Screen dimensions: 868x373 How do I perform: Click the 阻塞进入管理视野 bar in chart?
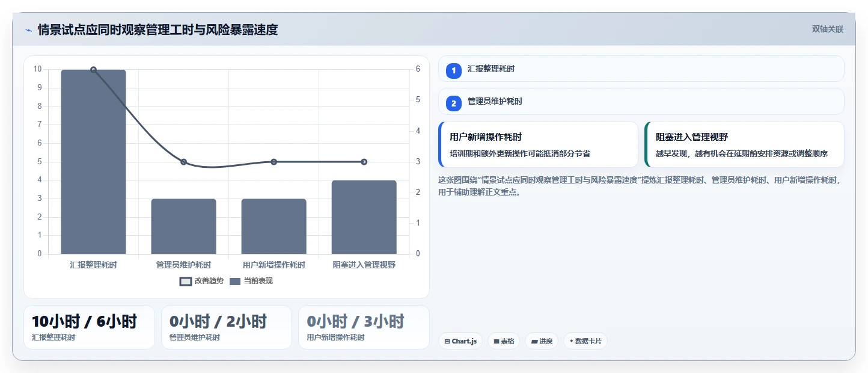[x=364, y=217]
